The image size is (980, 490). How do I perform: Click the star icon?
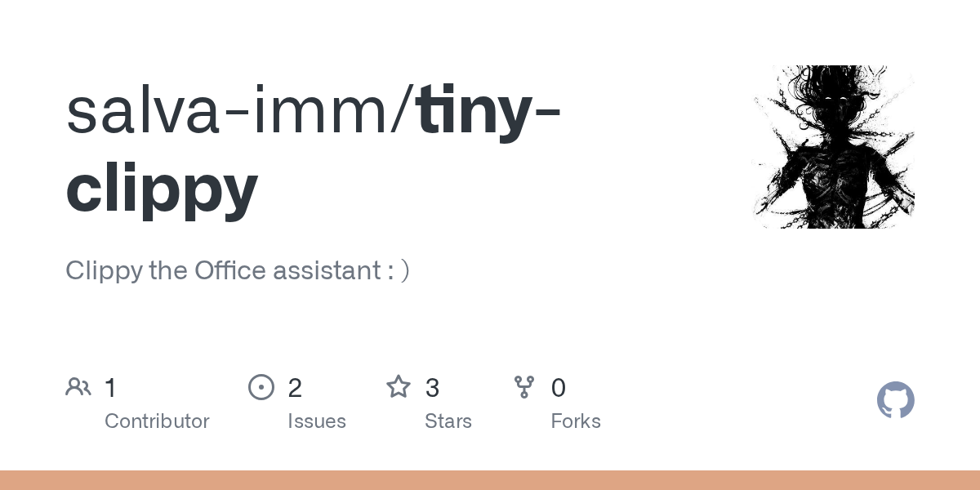click(x=399, y=387)
